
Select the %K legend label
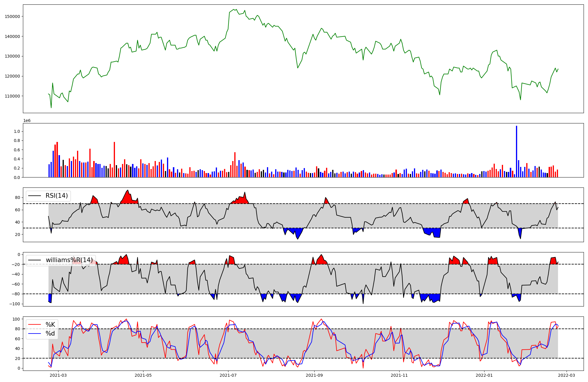tap(50, 324)
